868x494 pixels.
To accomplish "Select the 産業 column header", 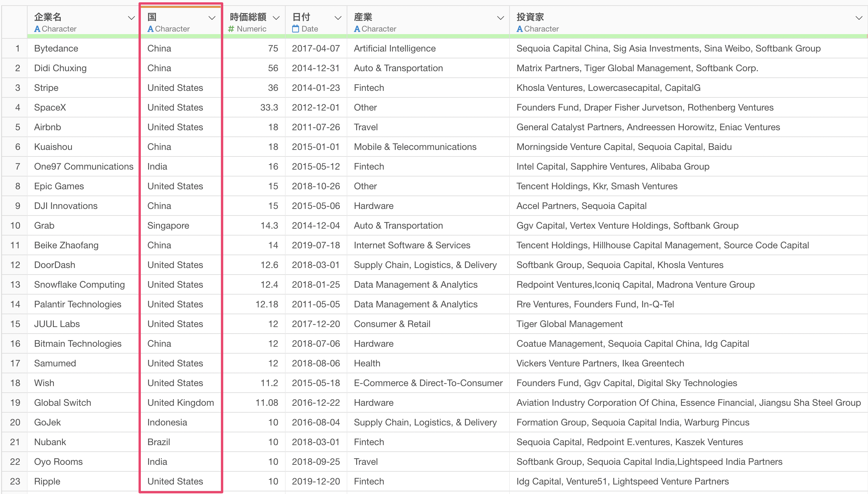I will tap(428, 21).
